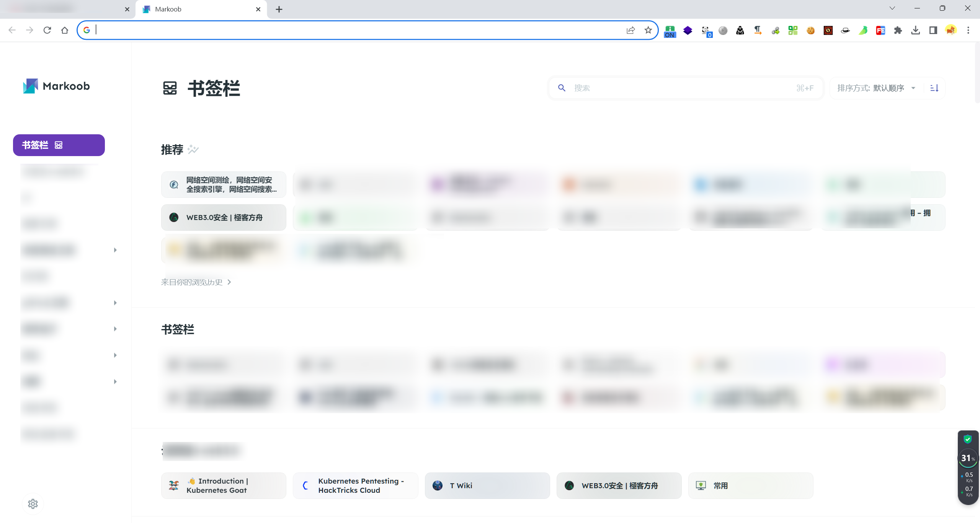Click the cookie extension icon

click(x=810, y=30)
